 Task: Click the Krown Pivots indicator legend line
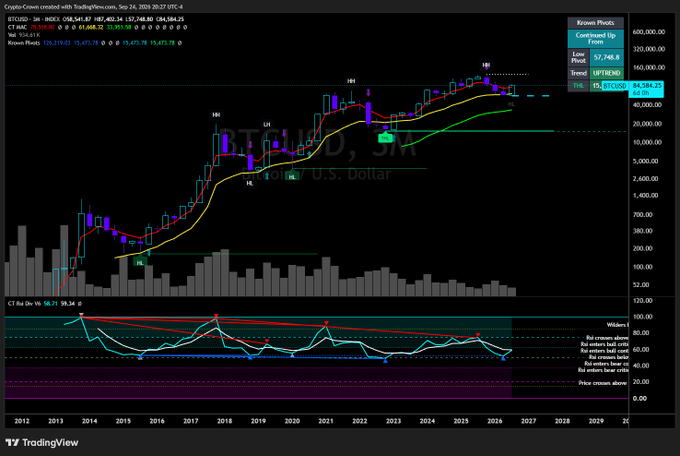[95, 43]
